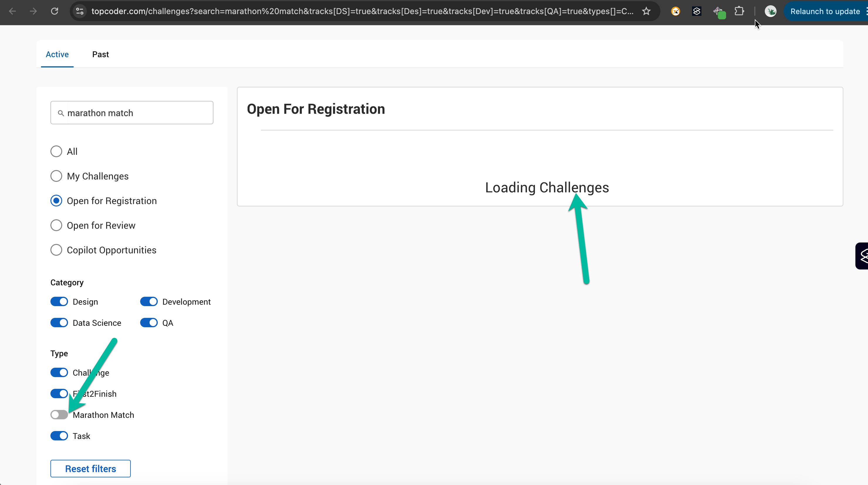Select Copilot Opportunities radio option
Viewport: 868px width, 485px height.
click(56, 250)
